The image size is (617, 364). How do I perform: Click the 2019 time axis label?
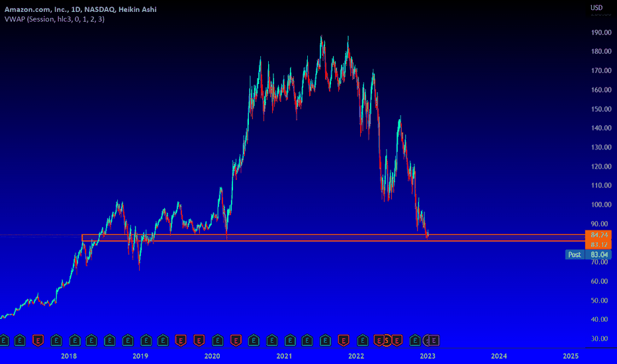[x=140, y=356]
